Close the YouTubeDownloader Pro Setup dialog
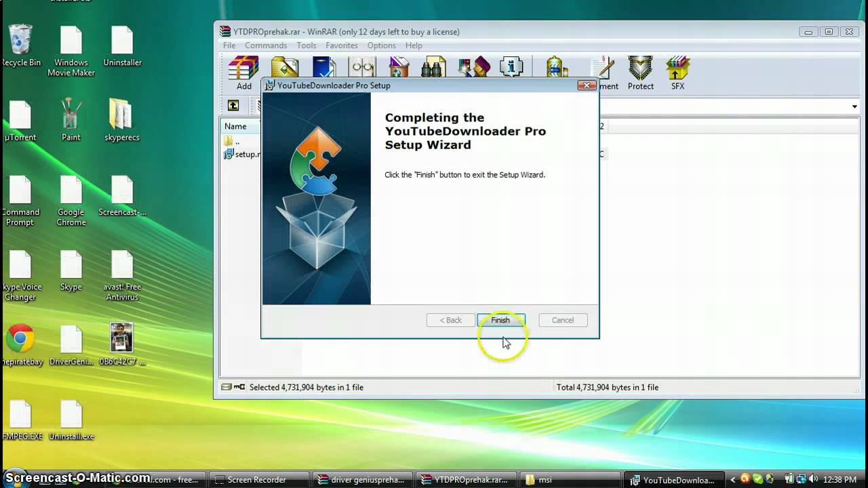The height and width of the screenshot is (488, 868). 587,85
